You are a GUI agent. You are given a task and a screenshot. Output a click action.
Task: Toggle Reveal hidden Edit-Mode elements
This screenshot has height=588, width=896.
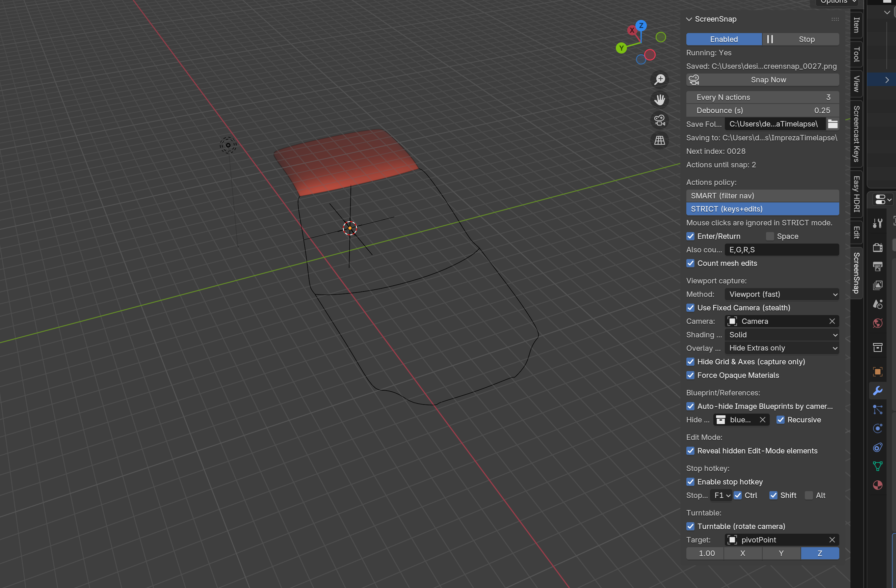(690, 451)
